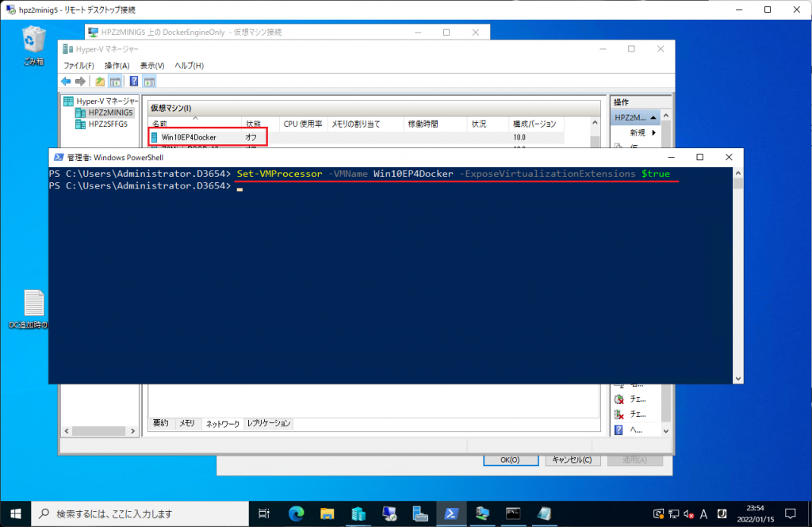Toggle the console tree pane icon
Image resolution: width=812 pixels, height=527 pixels.
pos(115,82)
